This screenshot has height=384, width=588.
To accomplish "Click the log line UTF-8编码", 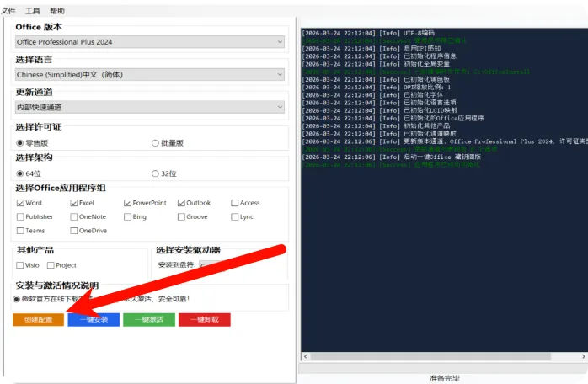I will point(368,33).
